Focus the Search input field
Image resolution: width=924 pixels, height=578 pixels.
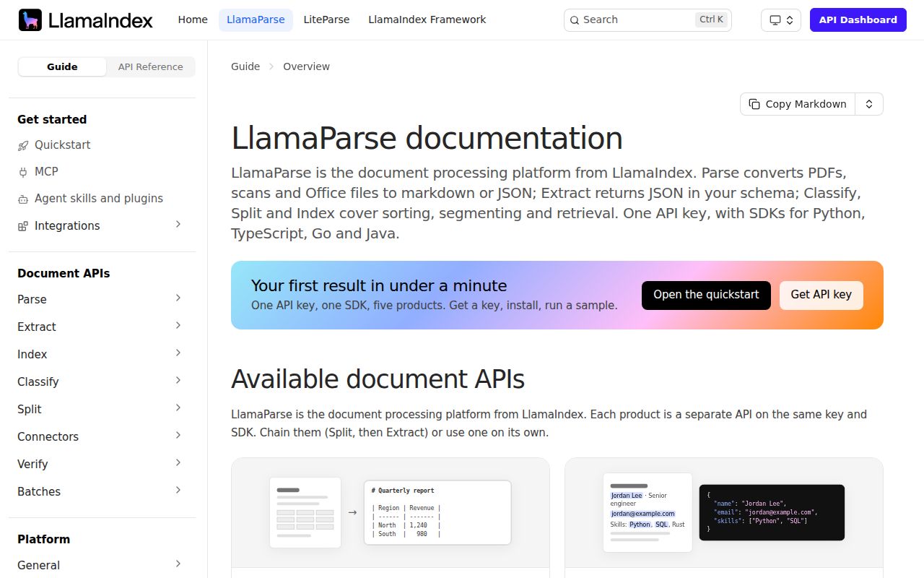[x=648, y=20]
